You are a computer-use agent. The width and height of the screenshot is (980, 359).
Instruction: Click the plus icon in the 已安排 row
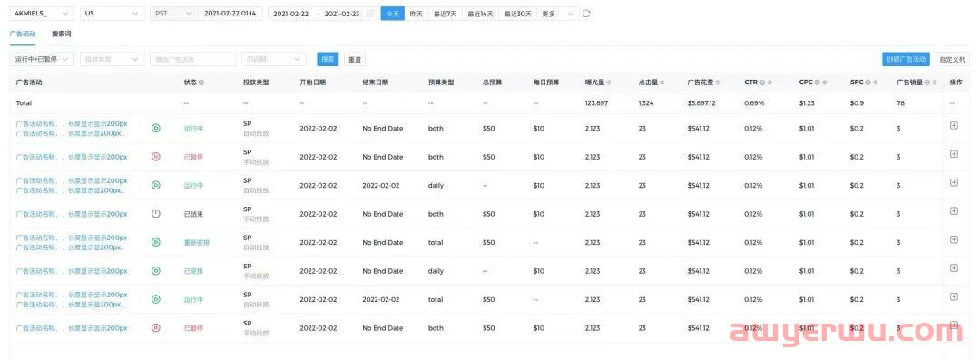tap(954, 267)
